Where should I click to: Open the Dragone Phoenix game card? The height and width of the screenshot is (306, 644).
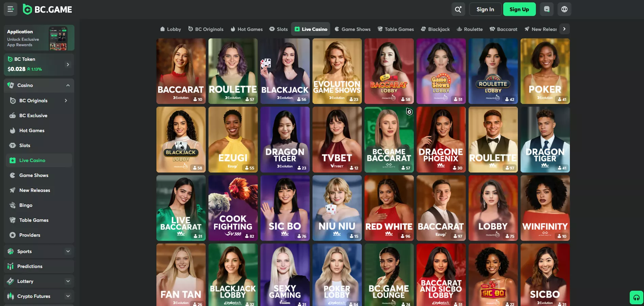pos(441,140)
